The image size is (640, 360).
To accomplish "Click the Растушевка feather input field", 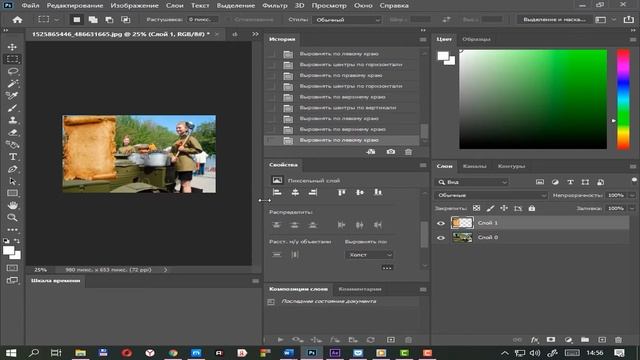I will pos(202,20).
